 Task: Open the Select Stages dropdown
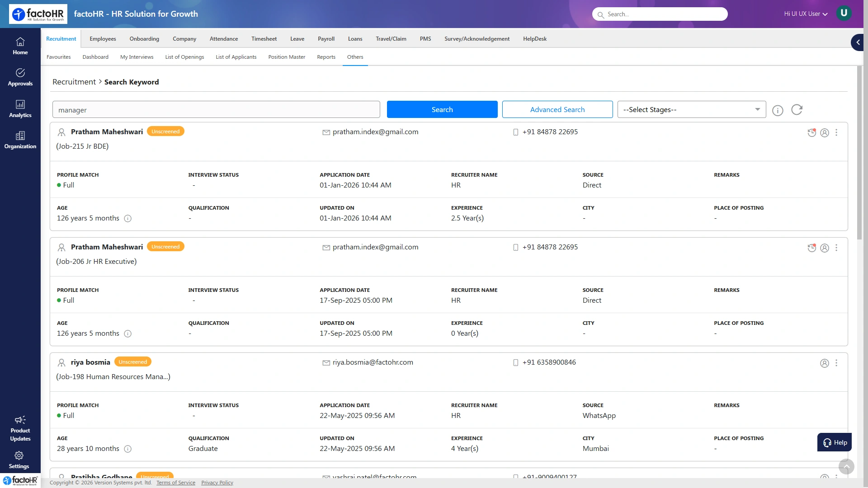pyautogui.click(x=692, y=109)
